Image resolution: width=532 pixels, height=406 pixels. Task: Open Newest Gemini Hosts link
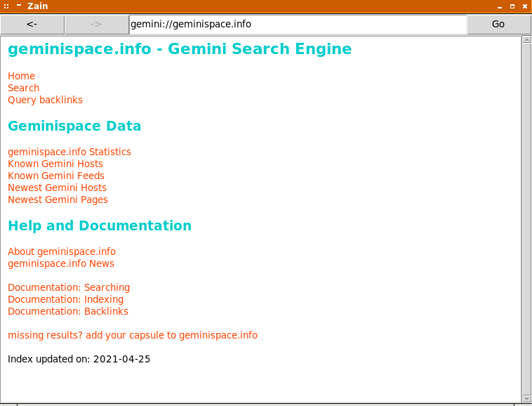(57, 188)
